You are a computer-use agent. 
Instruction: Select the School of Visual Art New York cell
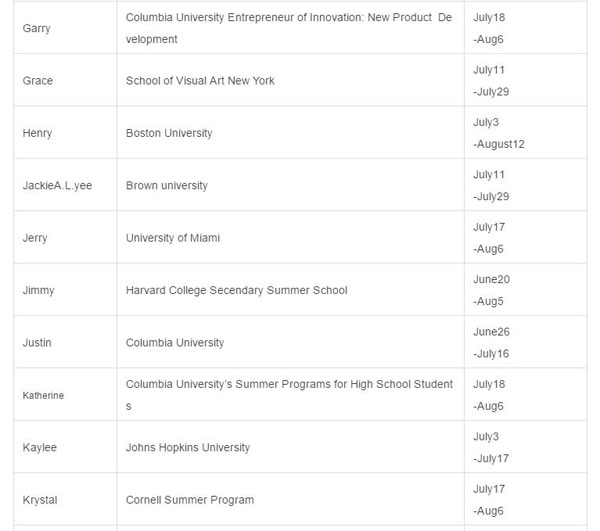[x=200, y=81]
